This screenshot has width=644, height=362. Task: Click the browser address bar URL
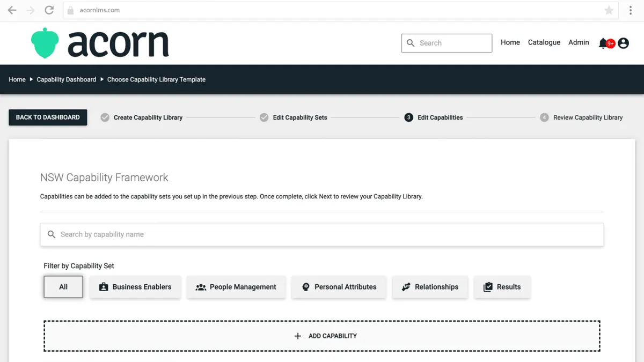point(100,10)
